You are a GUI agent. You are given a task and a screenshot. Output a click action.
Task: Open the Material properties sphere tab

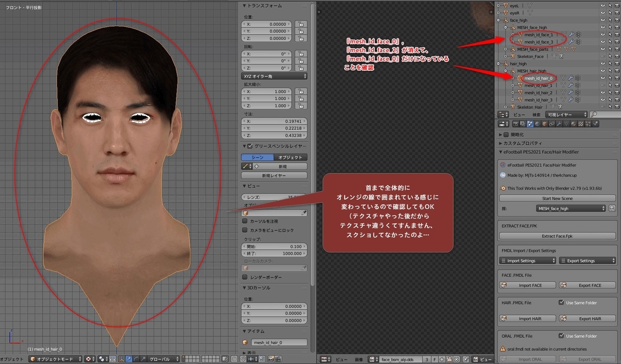pos(573,124)
